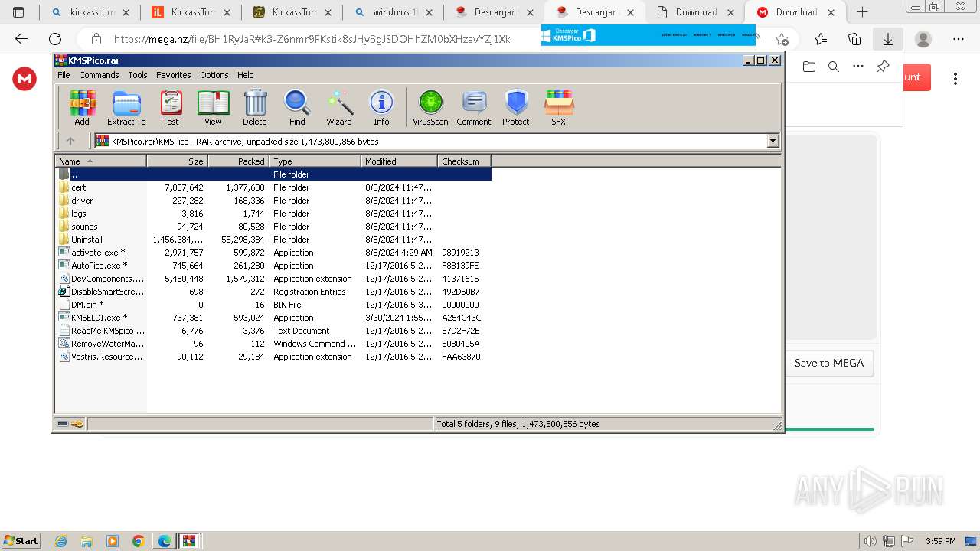Pin the downloads panel
Image resolution: width=980 pixels, height=551 pixels.
click(x=883, y=67)
